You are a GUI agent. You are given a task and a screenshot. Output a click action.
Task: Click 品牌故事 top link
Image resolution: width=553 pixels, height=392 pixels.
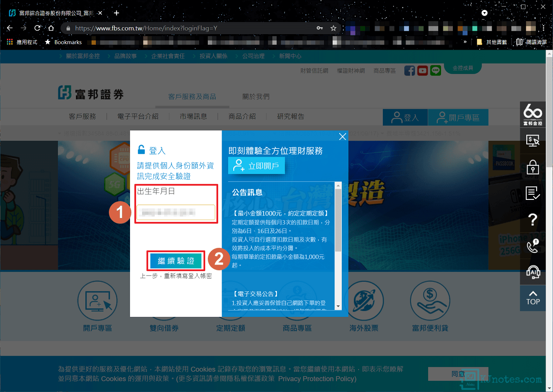tap(125, 56)
